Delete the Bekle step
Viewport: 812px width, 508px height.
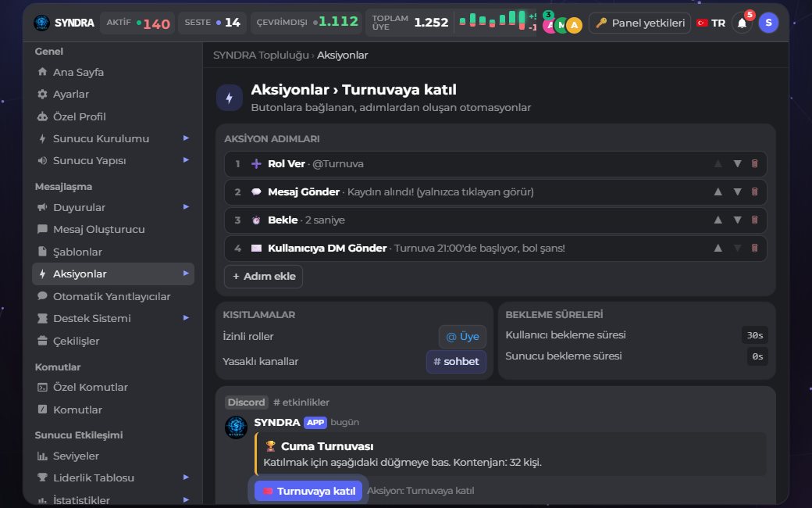click(x=754, y=220)
